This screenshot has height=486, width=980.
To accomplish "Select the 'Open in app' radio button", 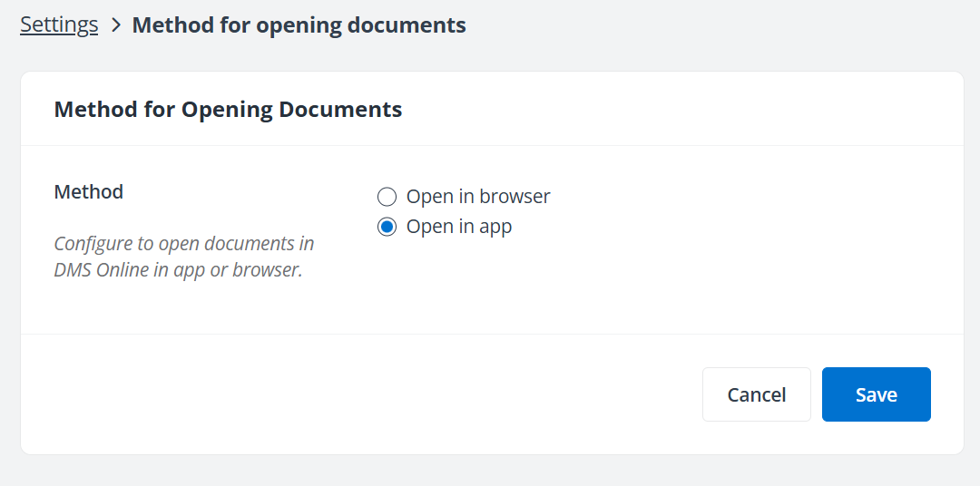I will click(x=387, y=227).
